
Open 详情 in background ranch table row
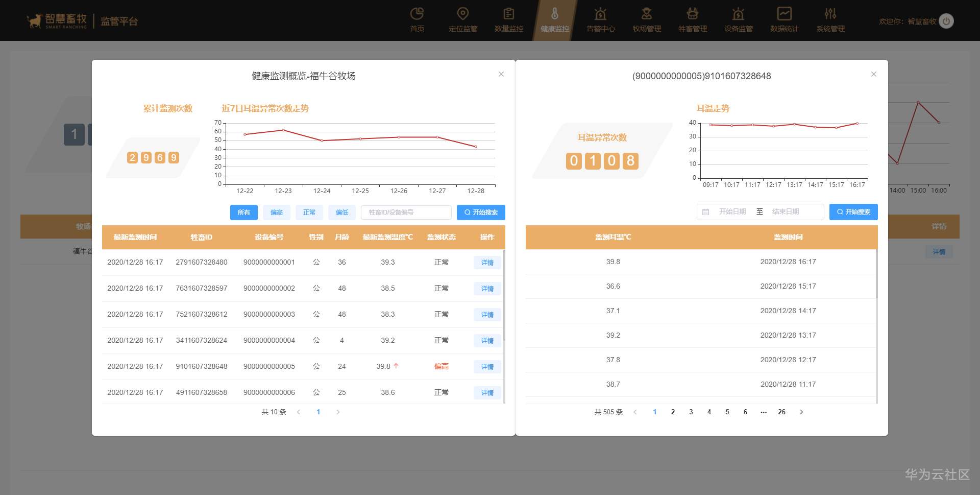[939, 252]
